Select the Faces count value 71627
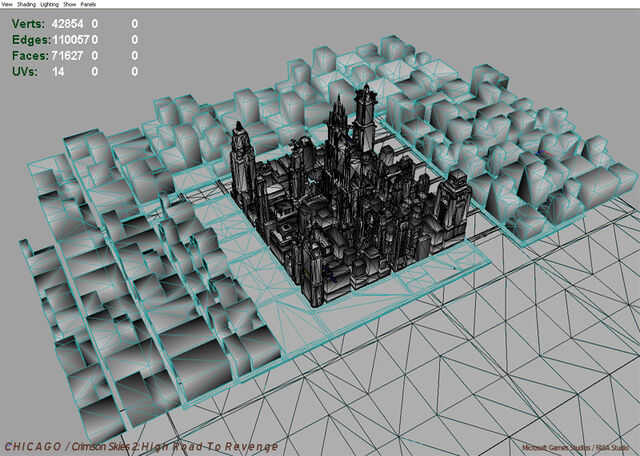Viewport: 640px width, 456px height. [67, 56]
